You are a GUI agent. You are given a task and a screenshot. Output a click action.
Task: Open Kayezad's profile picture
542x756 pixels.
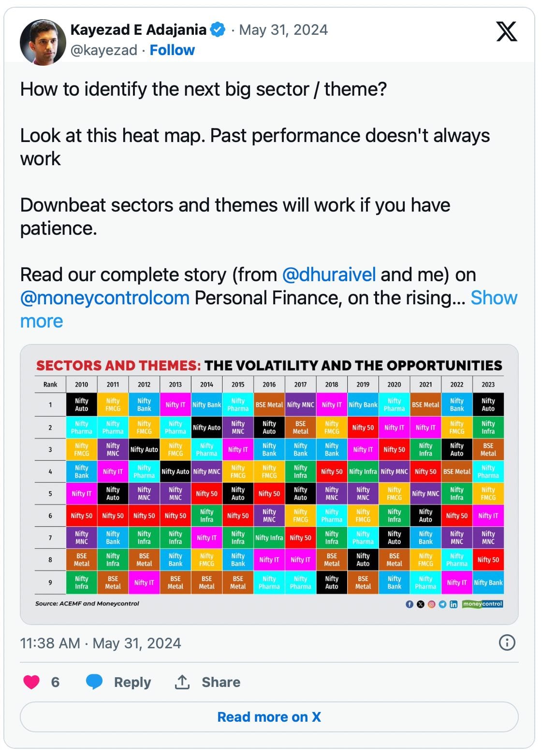pyautogui.click(x=43, y=42)
